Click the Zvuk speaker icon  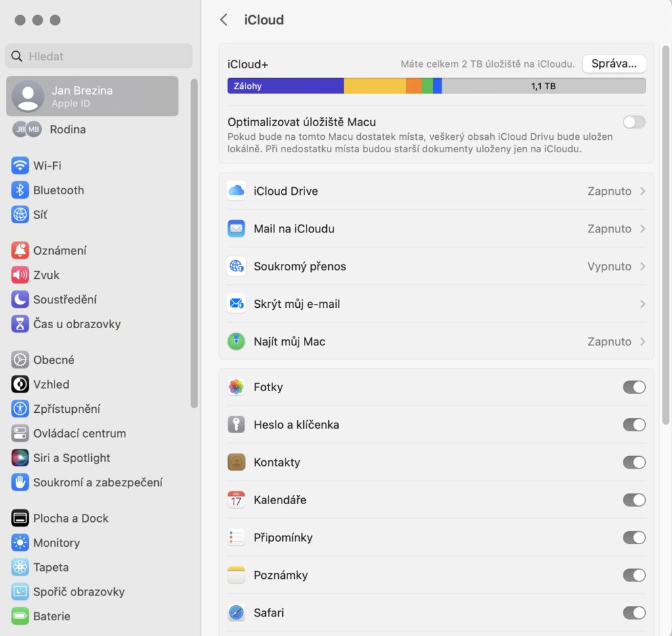pyautogui.click(x=20, y=275)
